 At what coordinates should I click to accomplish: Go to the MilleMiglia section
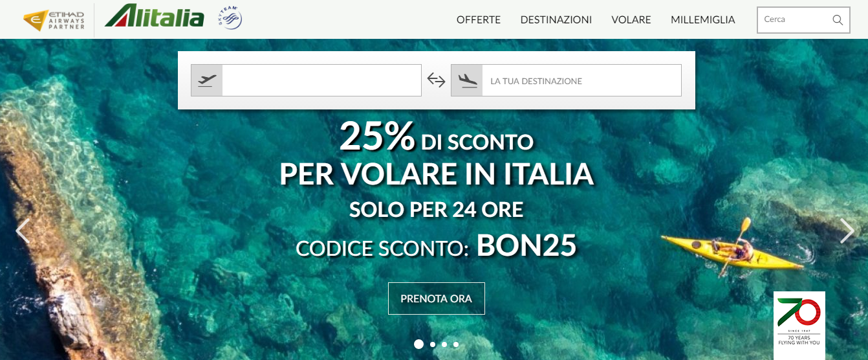703,20
